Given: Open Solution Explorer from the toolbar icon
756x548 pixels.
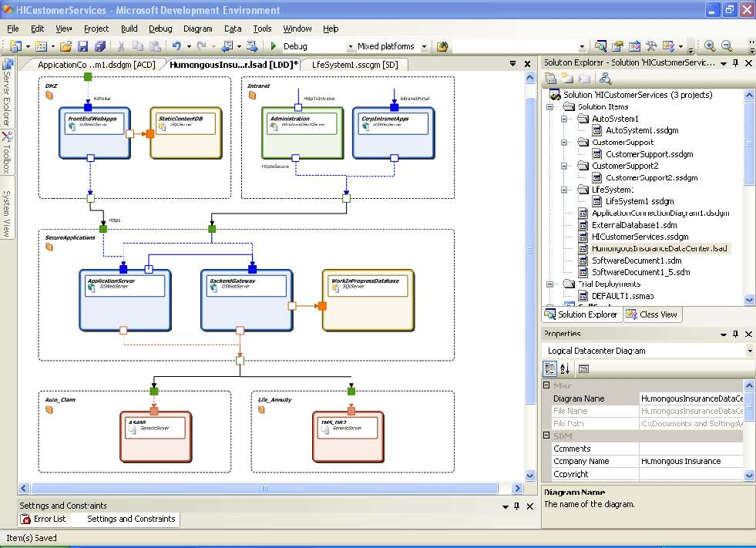Looking at the screenshot, I should [x=600, y=46].
